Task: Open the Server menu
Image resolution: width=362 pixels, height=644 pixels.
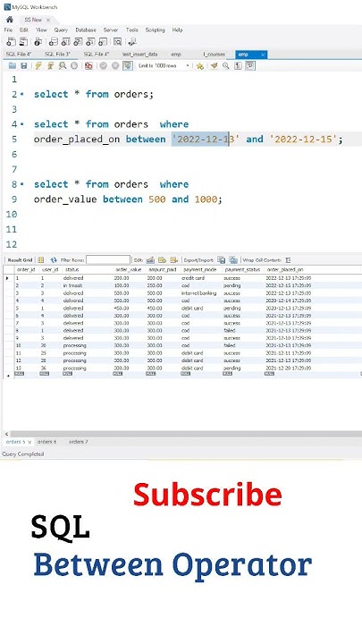Action: [111, 30]
